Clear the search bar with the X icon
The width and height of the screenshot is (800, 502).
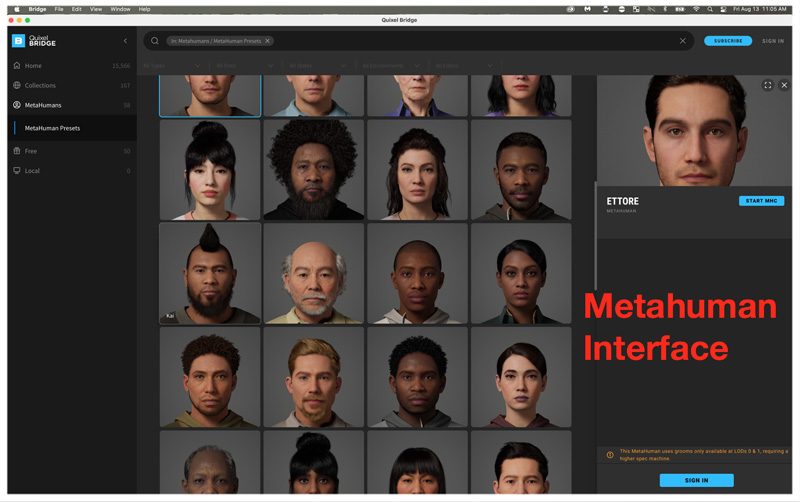coord(683,41)
